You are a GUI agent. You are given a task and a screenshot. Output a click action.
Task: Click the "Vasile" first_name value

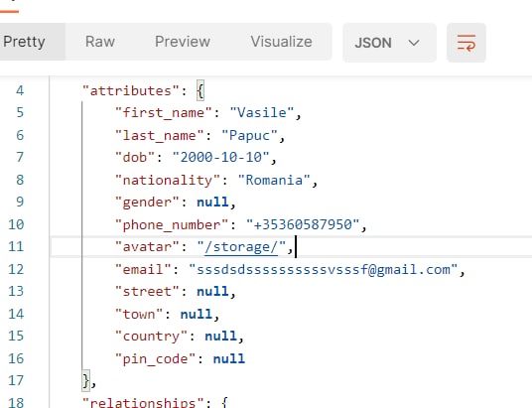pos(262,113)
